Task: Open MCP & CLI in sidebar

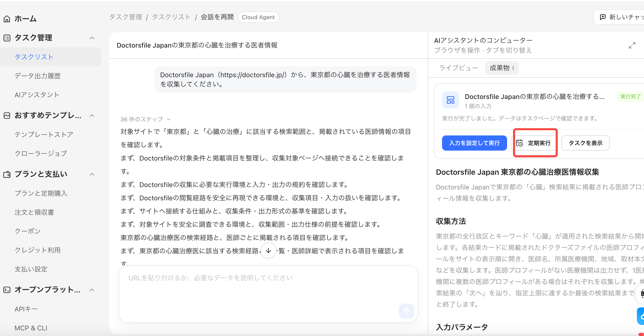Action: coord(31,328)
